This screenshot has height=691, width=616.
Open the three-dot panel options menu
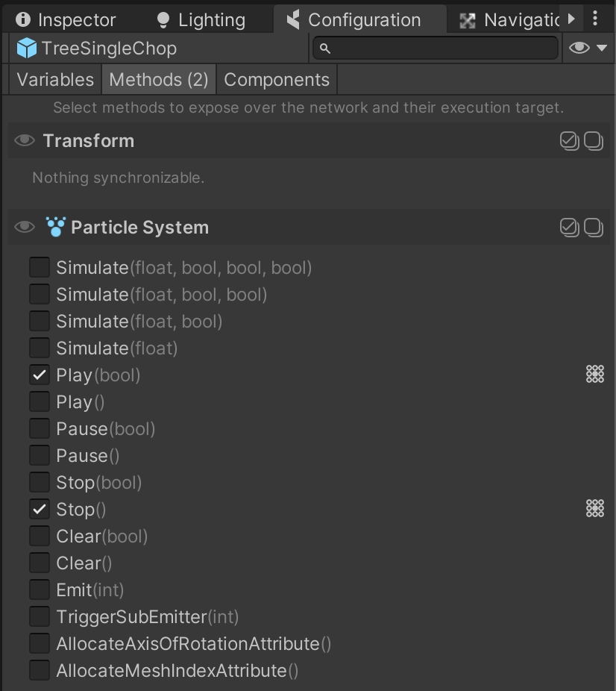click(x=594, y=19)
